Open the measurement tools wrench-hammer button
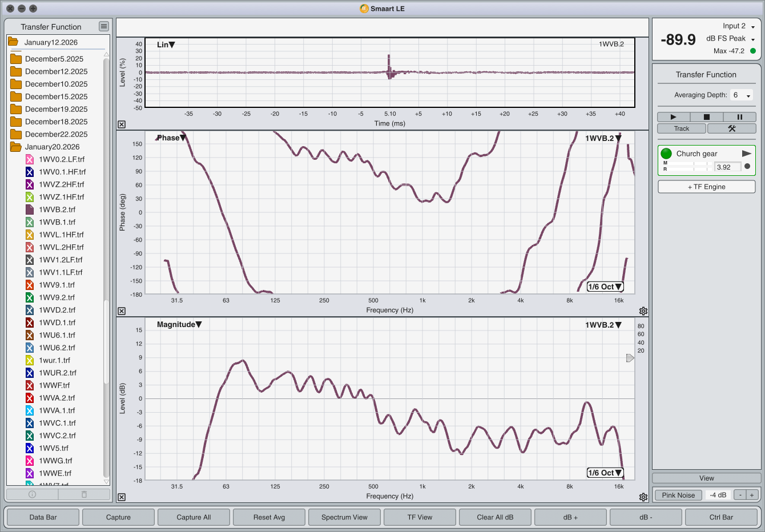Image resolution: width=765 pixels, height=532 pixels. tap(731, 128)
